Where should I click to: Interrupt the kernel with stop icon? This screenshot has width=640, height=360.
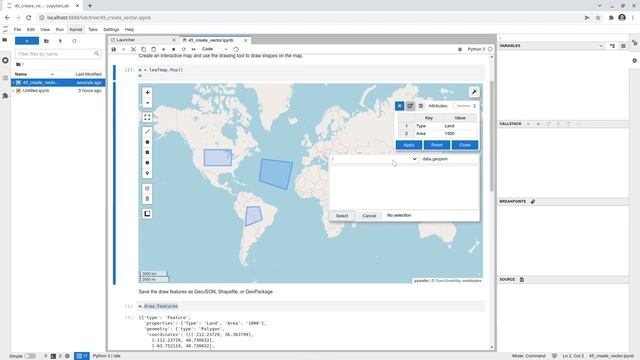tap(173, 49)
